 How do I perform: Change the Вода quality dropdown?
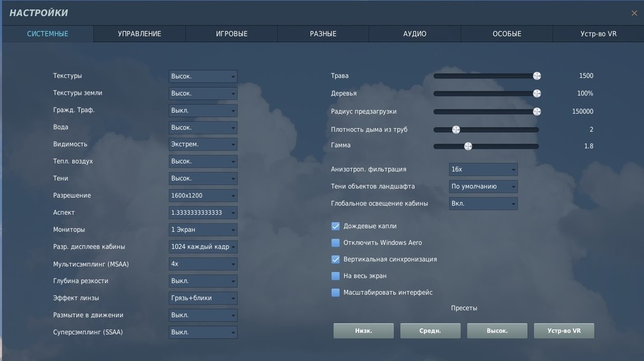point(203,128)
